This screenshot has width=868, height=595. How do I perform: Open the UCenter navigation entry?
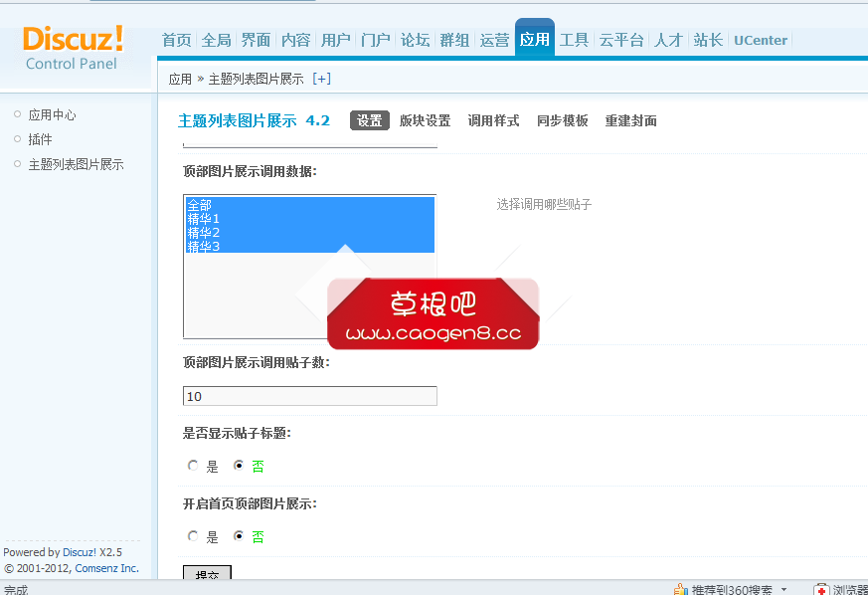pyautogui.click(x=760, y=41)
